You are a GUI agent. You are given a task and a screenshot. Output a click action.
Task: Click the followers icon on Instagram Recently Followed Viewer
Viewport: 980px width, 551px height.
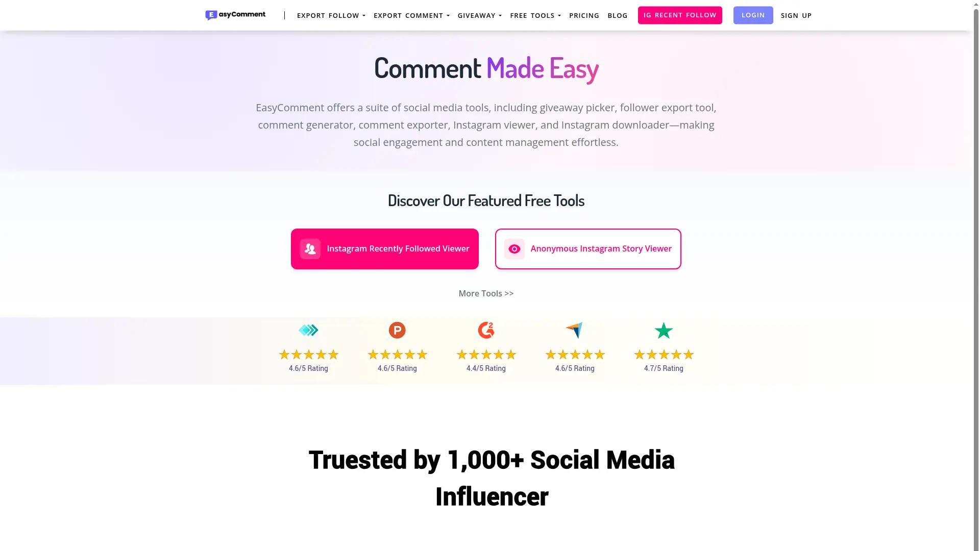tap(310, 248)
